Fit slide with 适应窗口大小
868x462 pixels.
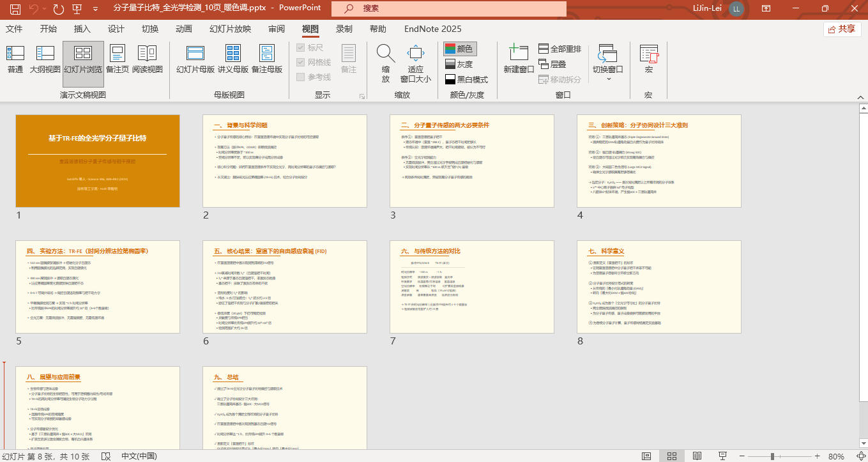(x=416, y=64)
